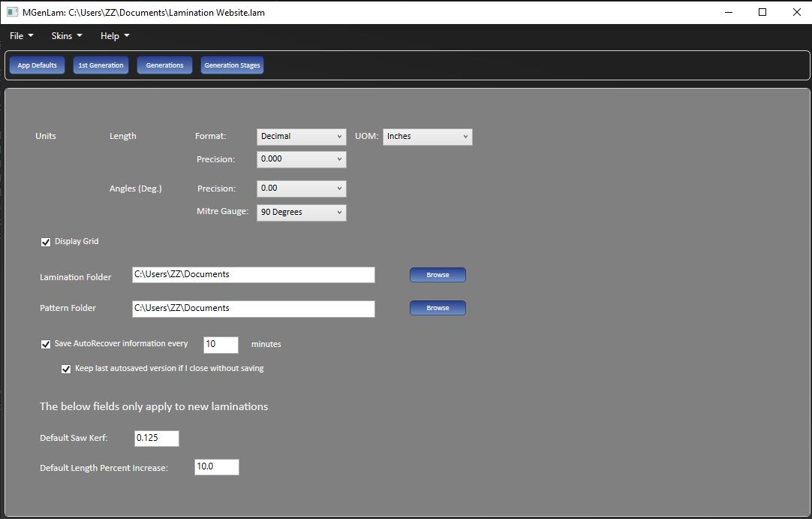Viewport: 812px width, 519px height.
Task: Switch to App Defaults tab
Action: point(38,65)
